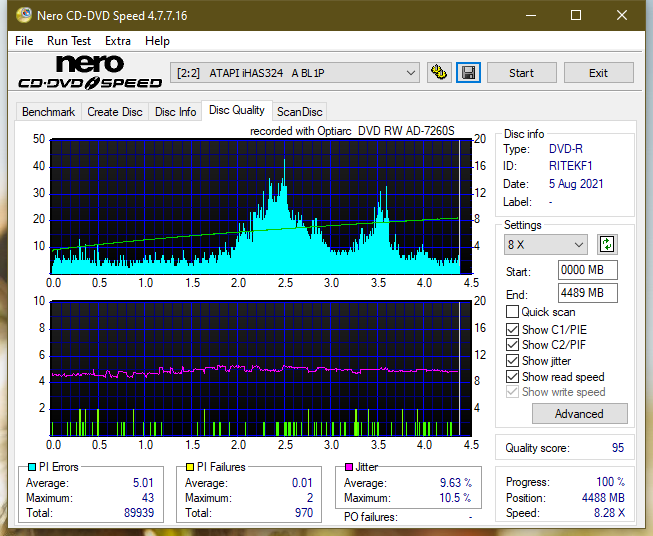The image size is (653, 536).
Task: Switch to the Benchmark tab
Action: click(x=48, y=112)
